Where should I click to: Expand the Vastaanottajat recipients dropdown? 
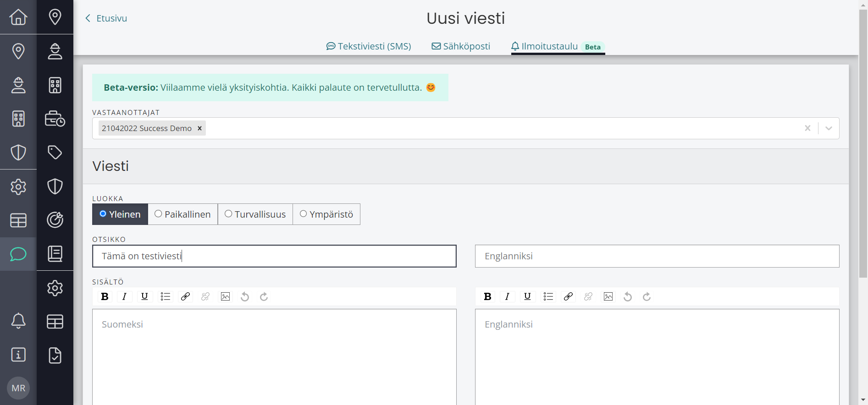[829, 128]
